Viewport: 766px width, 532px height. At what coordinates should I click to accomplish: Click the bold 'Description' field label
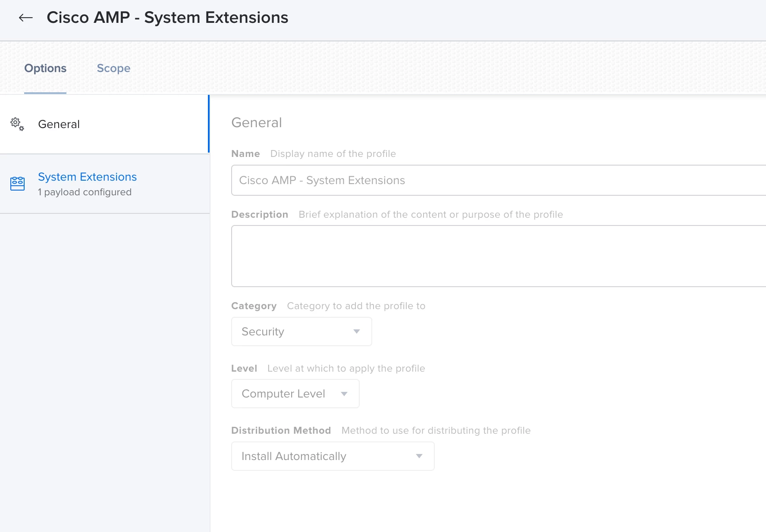coord(260,215)
